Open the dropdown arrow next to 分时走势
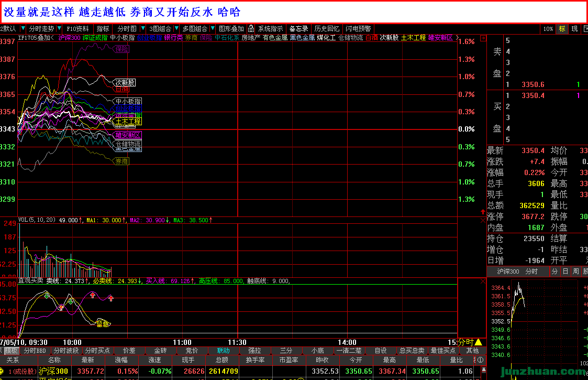 click(x=59, y=29)
